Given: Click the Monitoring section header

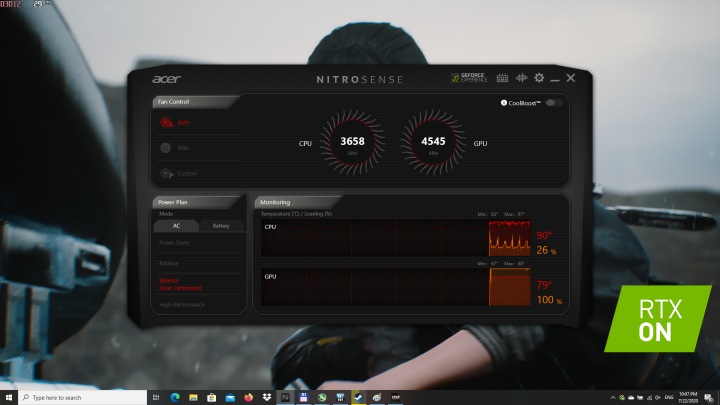Looking at the screenshot, I should pos(296,202).
